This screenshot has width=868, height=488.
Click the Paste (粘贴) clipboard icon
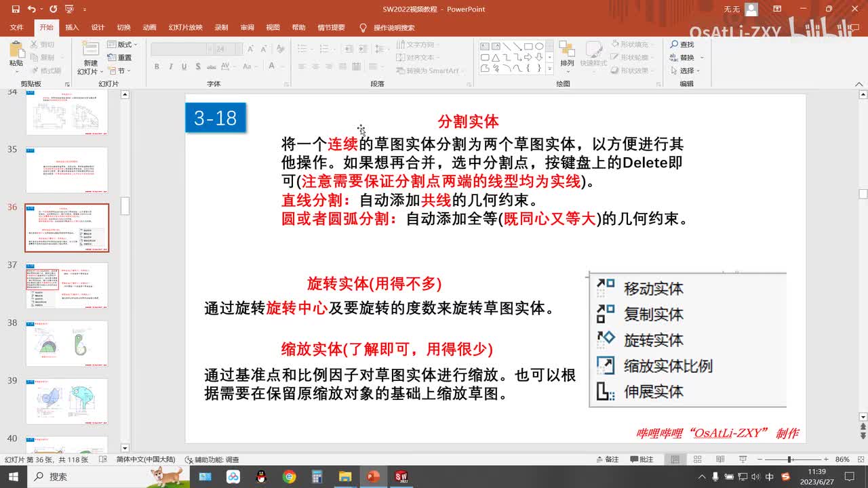pyautogui.click(x=16, y=49)
